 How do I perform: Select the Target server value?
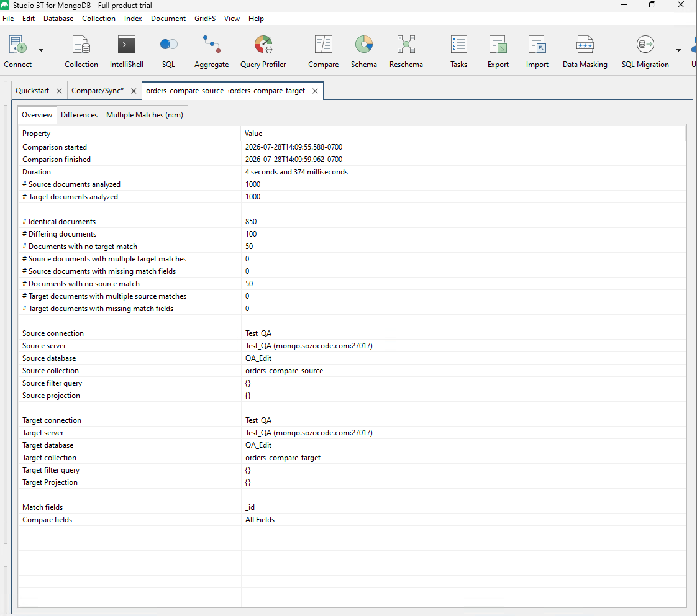click(x=309, y=433)
